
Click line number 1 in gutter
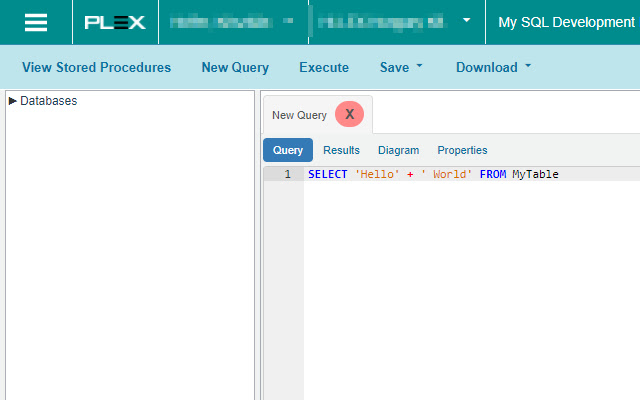287,174
